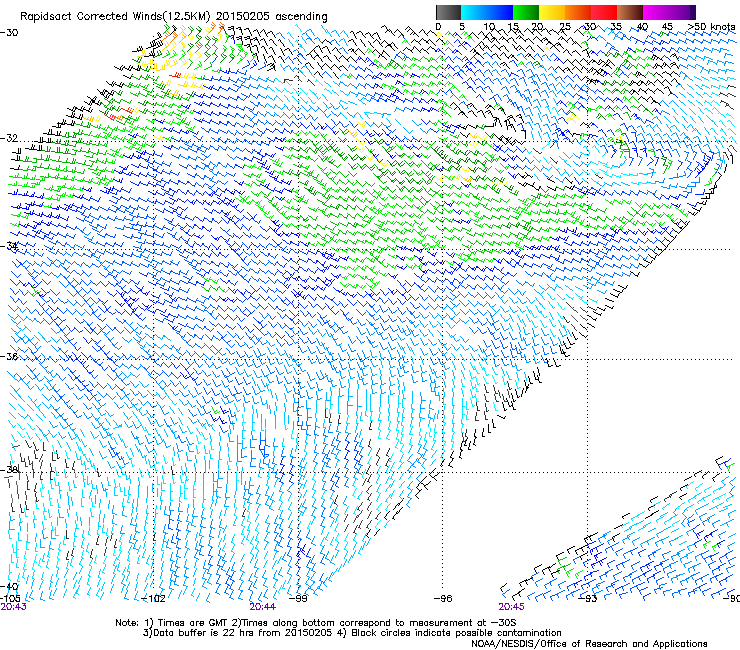Click the legend number 40
740x650 pixels.
[x=642, y=27]
